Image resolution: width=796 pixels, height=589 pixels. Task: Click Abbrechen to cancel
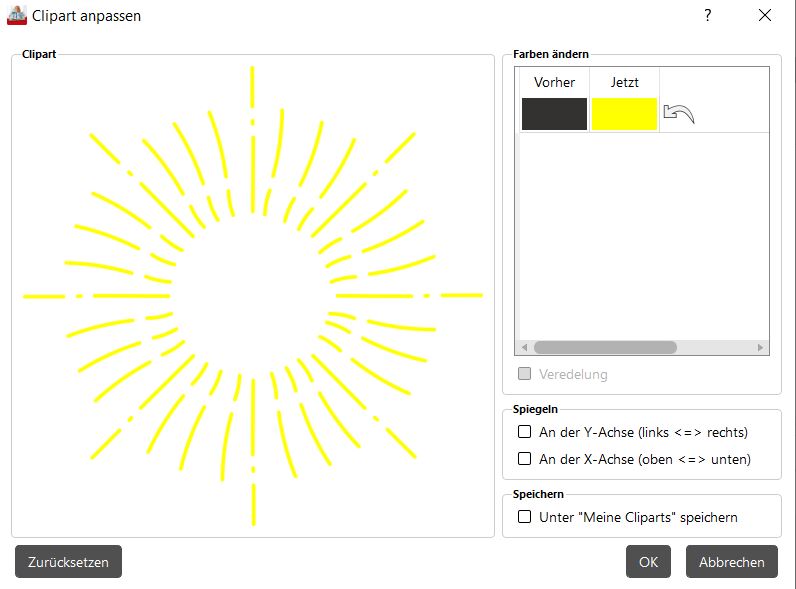click(x=732, y=562)
